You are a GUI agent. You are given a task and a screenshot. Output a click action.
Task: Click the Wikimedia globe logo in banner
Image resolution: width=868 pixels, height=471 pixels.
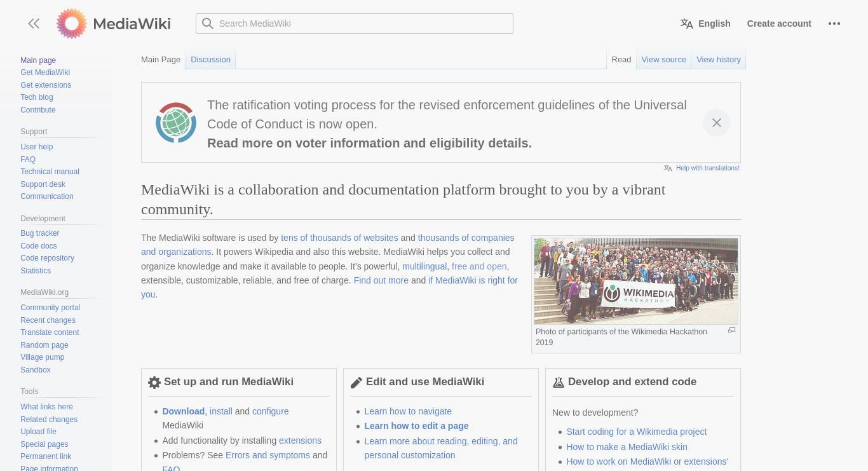pyautogui.click(x=176, y=123)
